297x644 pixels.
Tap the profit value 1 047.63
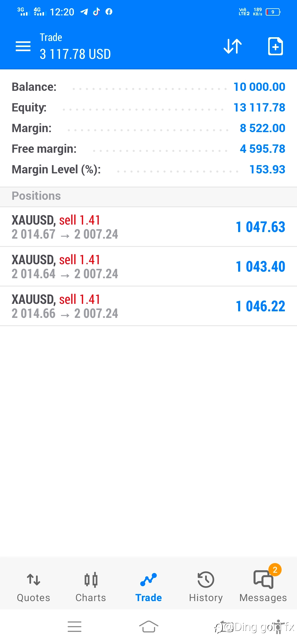point(260,227)
